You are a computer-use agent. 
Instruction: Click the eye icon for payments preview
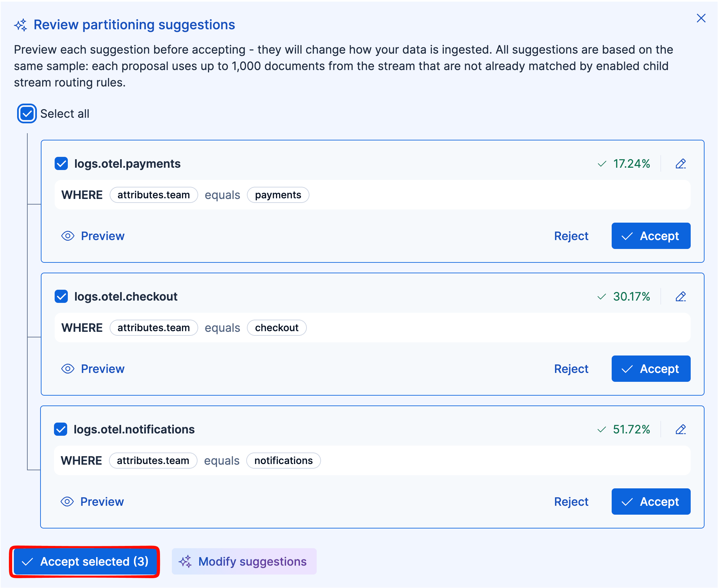(68, 236)
